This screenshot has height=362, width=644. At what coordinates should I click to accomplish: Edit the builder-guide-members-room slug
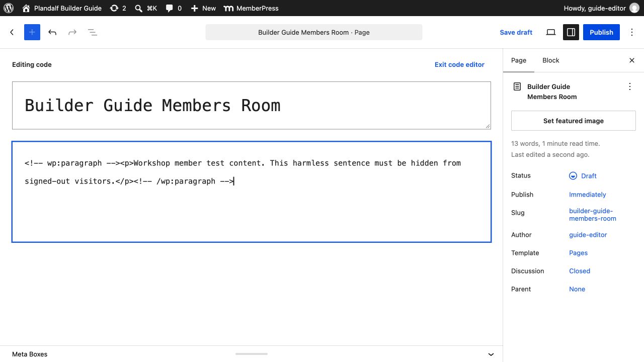593,215
